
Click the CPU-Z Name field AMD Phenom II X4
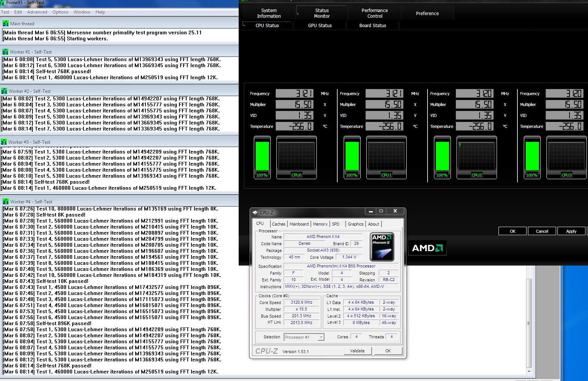click(x=323, y=237)
